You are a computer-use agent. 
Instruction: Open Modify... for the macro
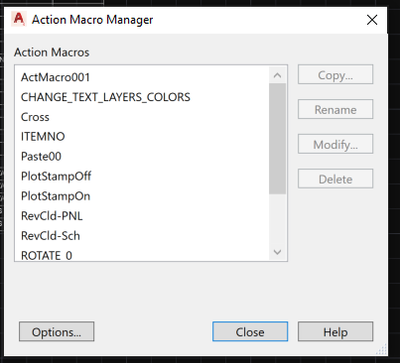[335, 144]
